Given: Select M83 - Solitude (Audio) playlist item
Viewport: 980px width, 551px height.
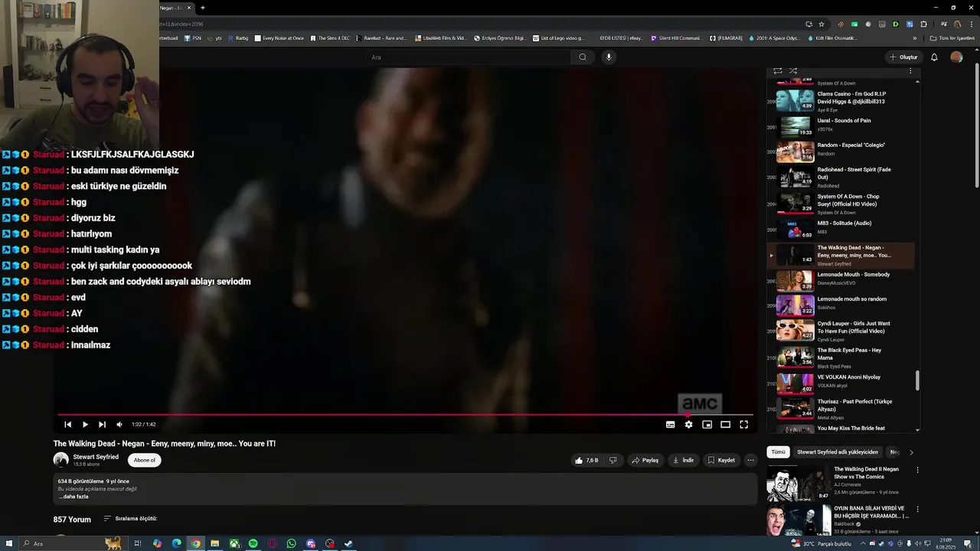Looking at the screenshot, I should tap(841, 229).
